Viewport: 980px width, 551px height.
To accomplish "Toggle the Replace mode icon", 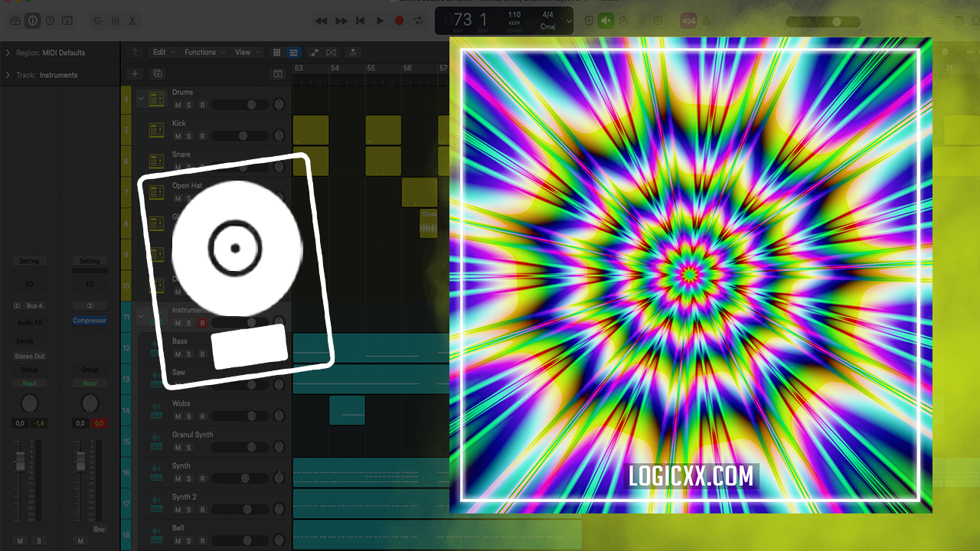I will pos(589,21).
